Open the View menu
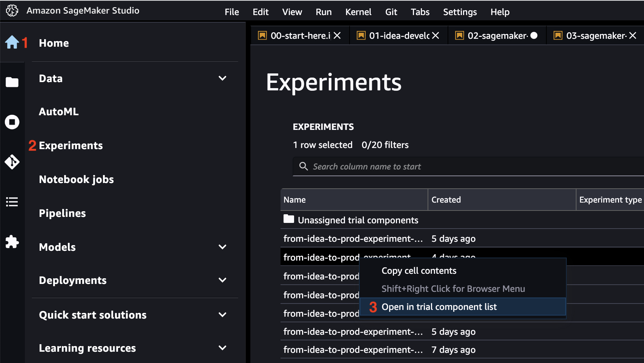The height and width of the screenshot is (363, 644). click(x=292, y=12)
